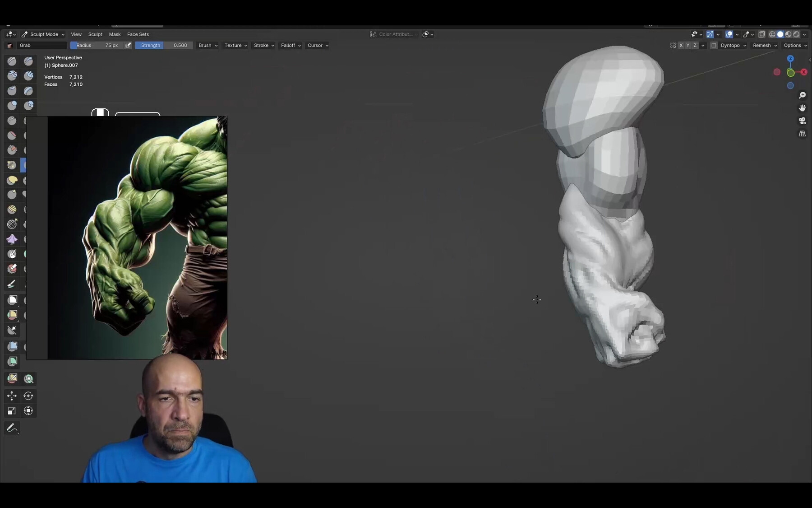Toggle viewport gizmos display
The image size is (812, 508).
pyautogui.click(x=710, y=34)
